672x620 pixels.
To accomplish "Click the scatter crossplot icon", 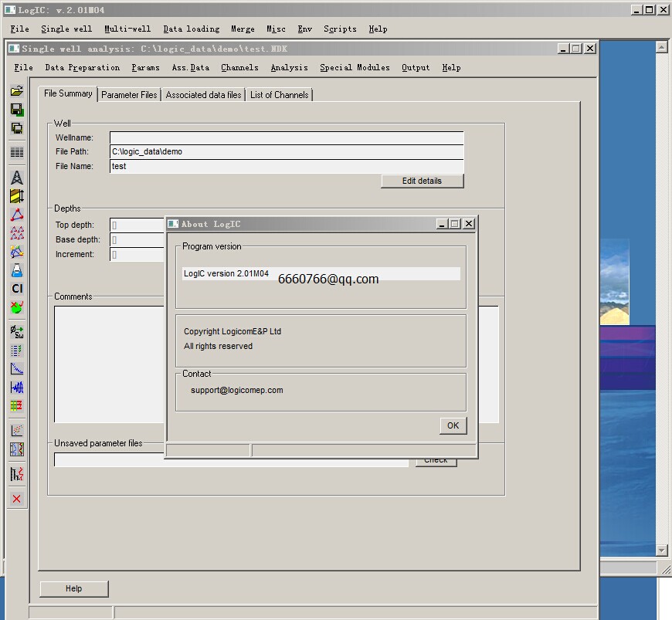I will pos(17,431).
